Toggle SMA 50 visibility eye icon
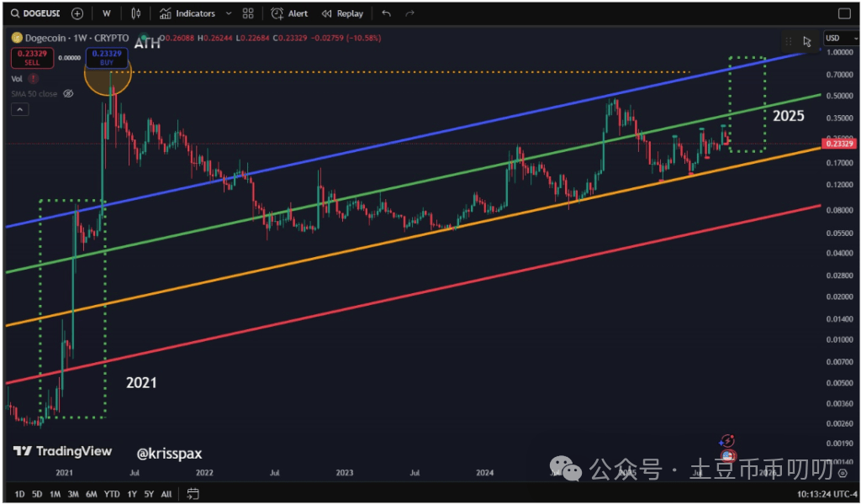The height and width of the screenshot is (504, 861). 68,94
